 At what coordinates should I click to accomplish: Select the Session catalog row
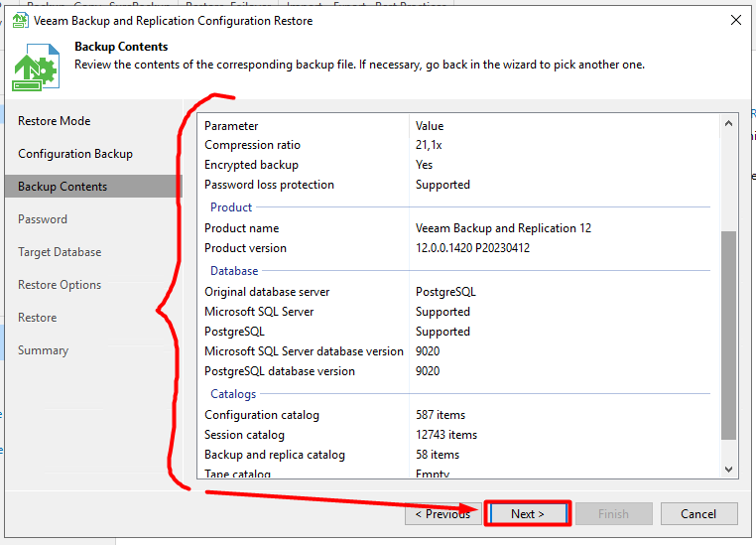458,435
